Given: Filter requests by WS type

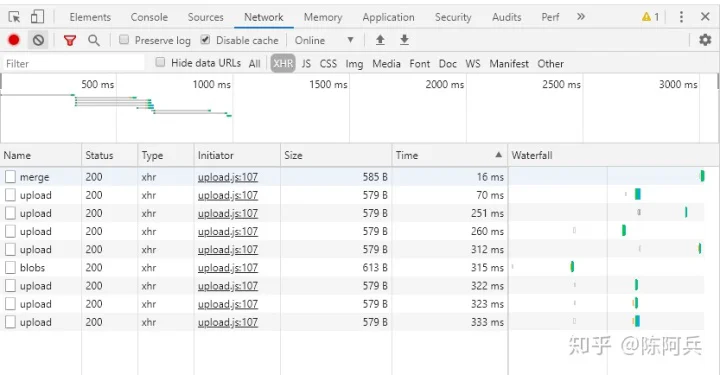Looking at the screenshot, I should [473, 64].
